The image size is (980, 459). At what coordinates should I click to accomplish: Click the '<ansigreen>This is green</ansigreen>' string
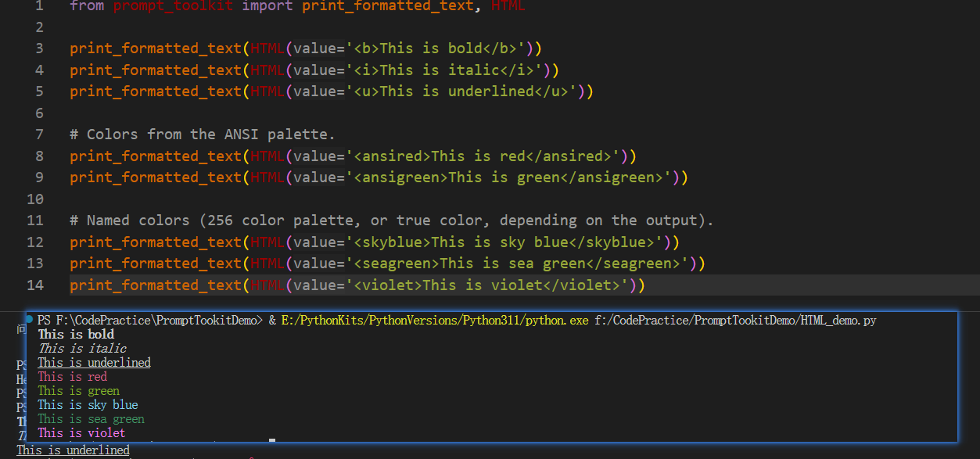[509, 178]
